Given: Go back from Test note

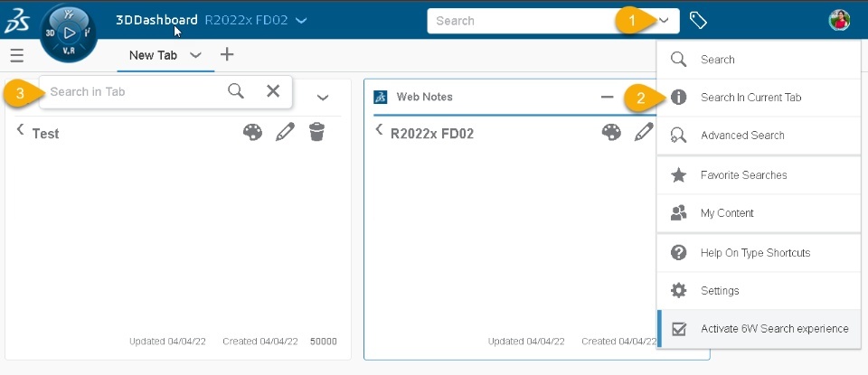Looking at the screenshot, I should click(21, 129).
